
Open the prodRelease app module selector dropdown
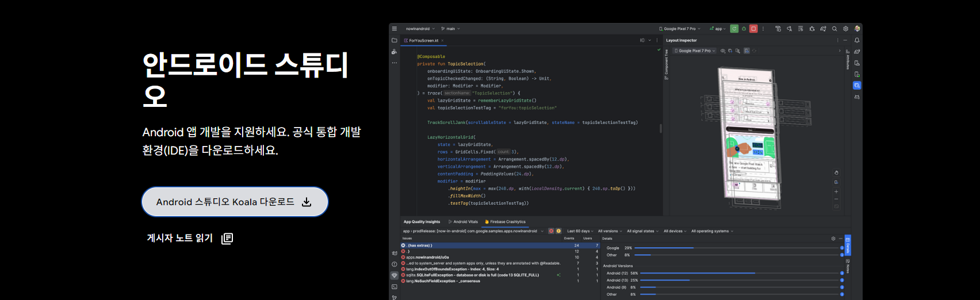[473, 231]
